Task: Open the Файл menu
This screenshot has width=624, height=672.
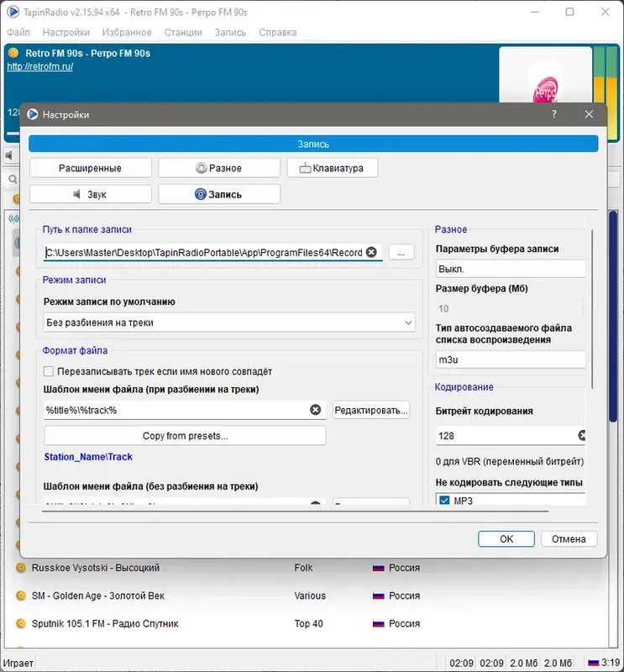Action: click(x=18, y=32)
